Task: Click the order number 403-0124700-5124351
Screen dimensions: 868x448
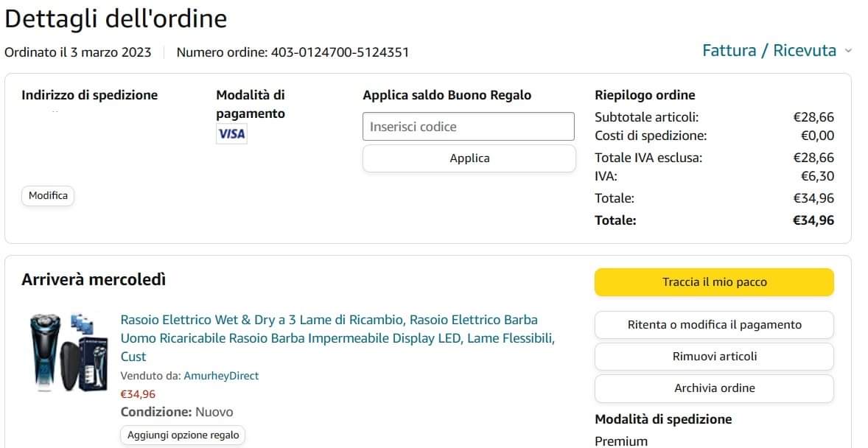Action: [x=340, y=52]
